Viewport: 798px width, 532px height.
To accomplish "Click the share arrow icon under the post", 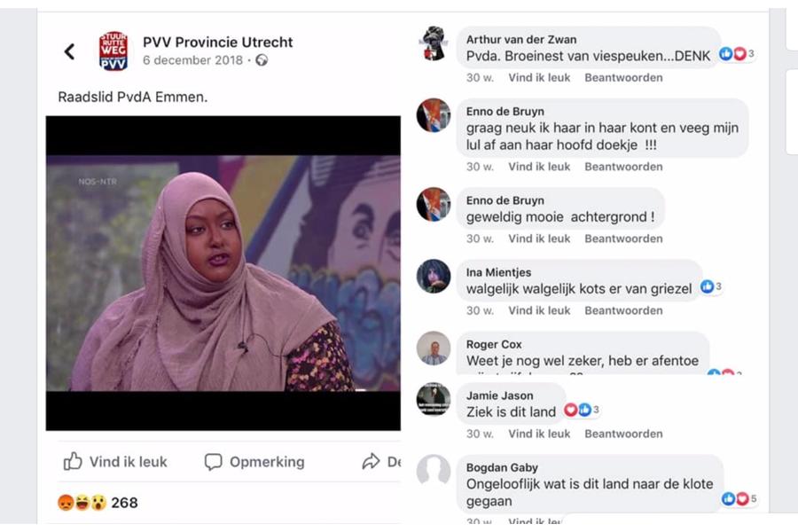I will (x=371, y=461).
